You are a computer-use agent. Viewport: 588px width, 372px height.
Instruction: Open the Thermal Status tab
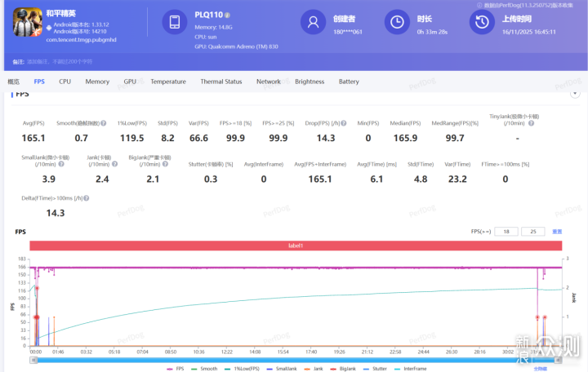[x=220, y=82]
